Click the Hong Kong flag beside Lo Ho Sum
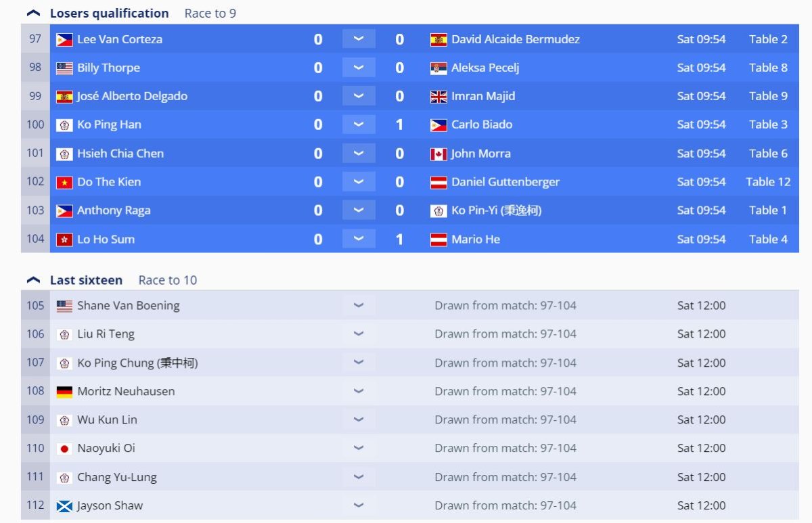 click(x=64, y=240)
